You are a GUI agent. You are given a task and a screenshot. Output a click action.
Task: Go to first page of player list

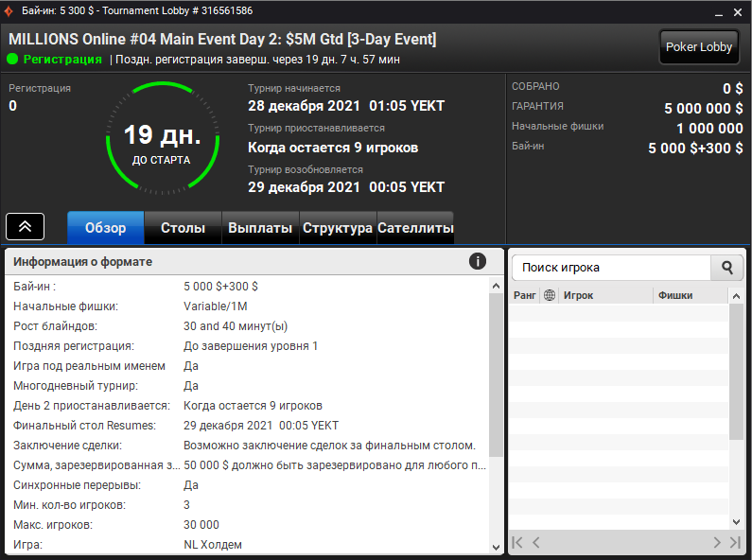517,542
